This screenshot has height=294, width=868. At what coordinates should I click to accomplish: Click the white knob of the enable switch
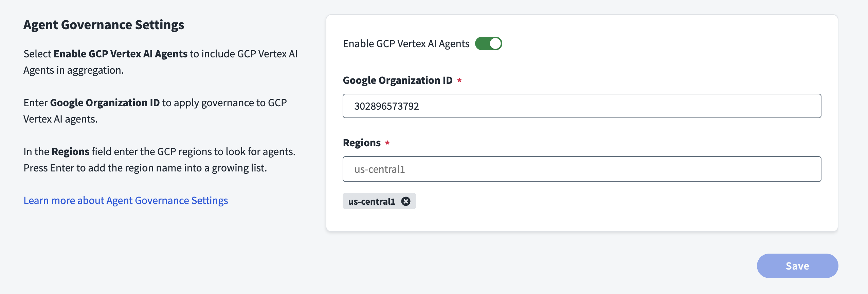(495, 44)
